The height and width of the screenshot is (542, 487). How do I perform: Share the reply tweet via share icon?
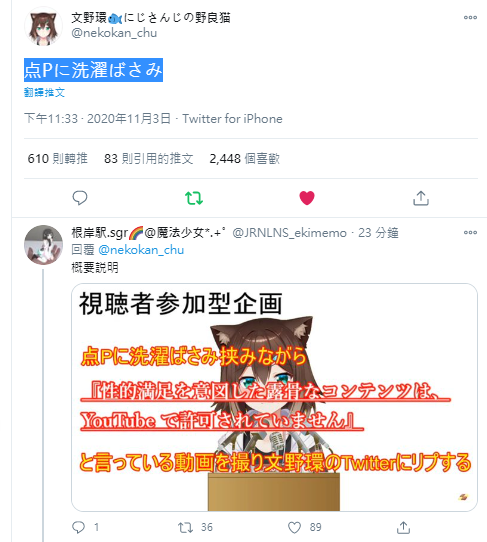point(403,527)
